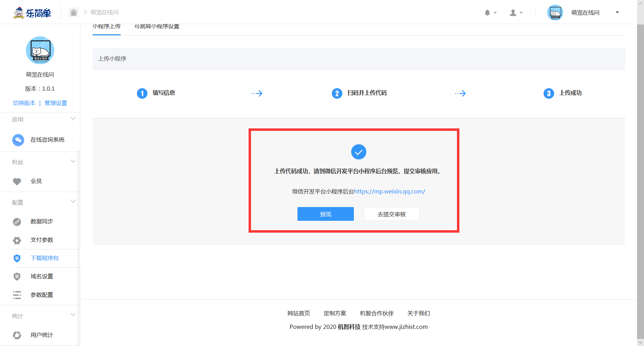The height and width of the screenshot is (346, 644).
Task: Click the 去提交审核 button
Action: click(x=392, y=214)
